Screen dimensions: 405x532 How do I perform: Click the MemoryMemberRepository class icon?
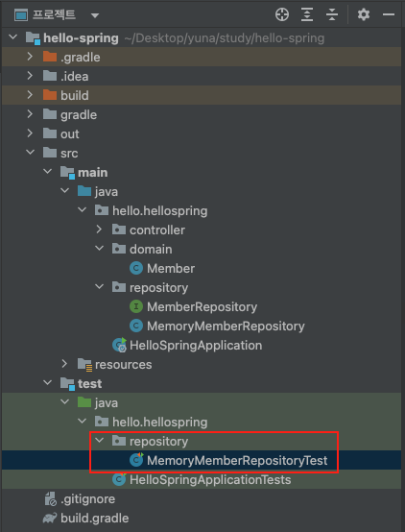point(136,326)
